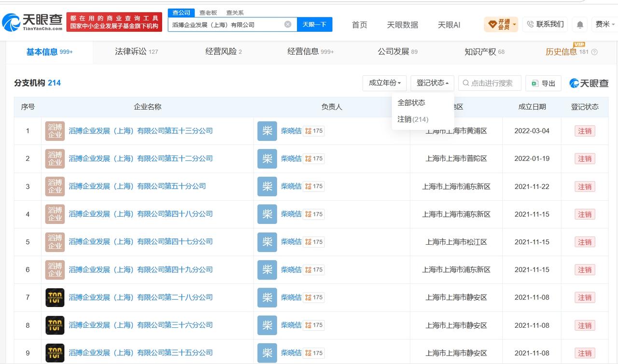This screenshot has width=618, height=364.
Task: Open the 第三十六分公司 company link
Action: point(140,325)
